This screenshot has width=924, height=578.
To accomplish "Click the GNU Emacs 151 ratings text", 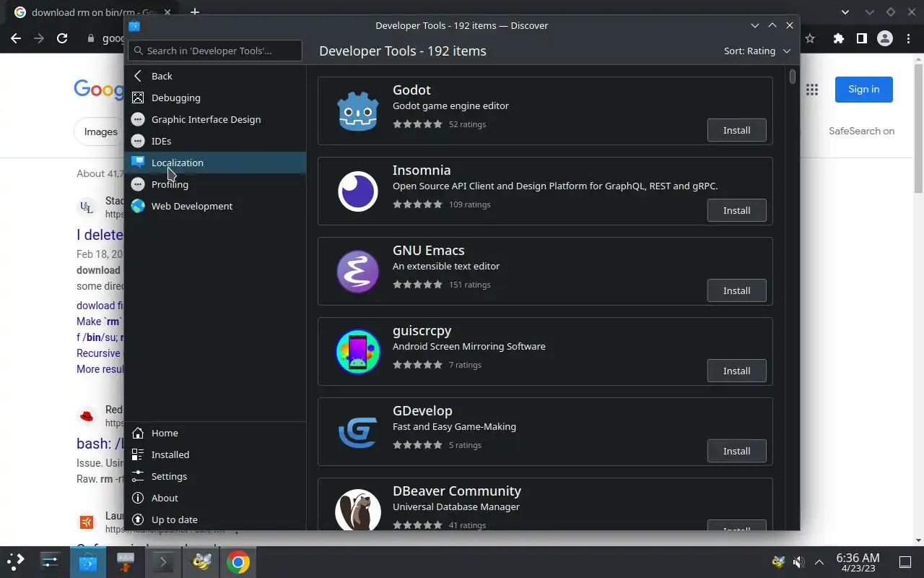I will point(469,285).
